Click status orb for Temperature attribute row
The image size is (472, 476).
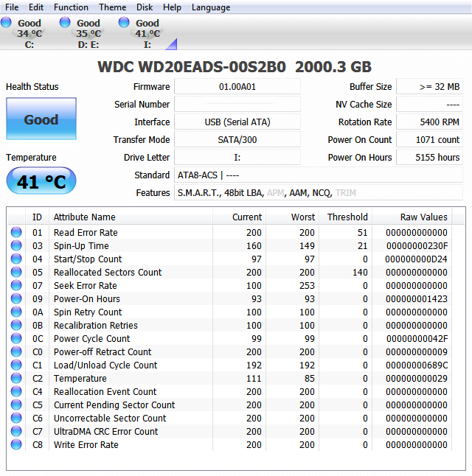(x=16, y=378)
